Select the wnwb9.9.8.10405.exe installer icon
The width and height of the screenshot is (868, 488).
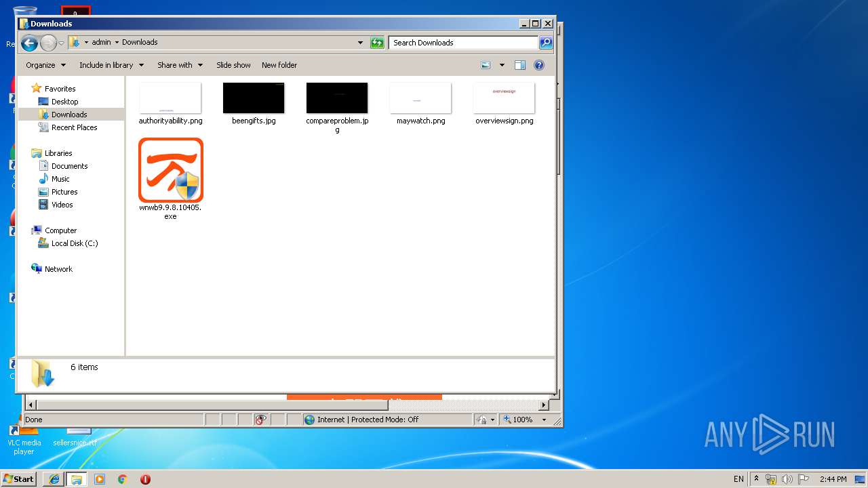171,170
